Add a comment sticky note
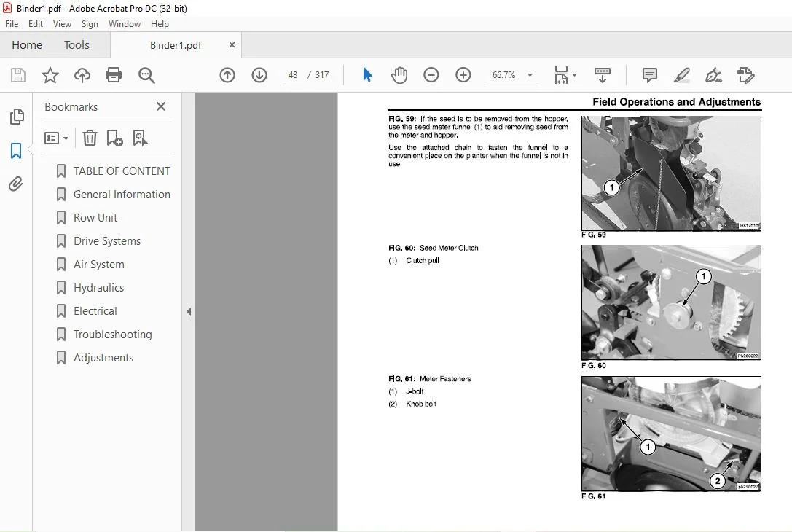 pos(650,75)
